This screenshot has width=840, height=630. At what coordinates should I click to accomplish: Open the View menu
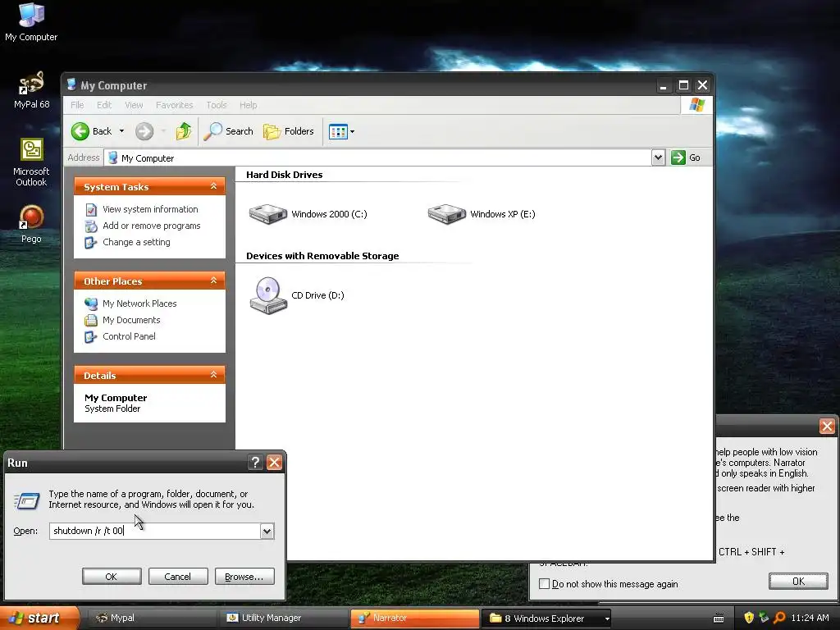tap(134, 105)
